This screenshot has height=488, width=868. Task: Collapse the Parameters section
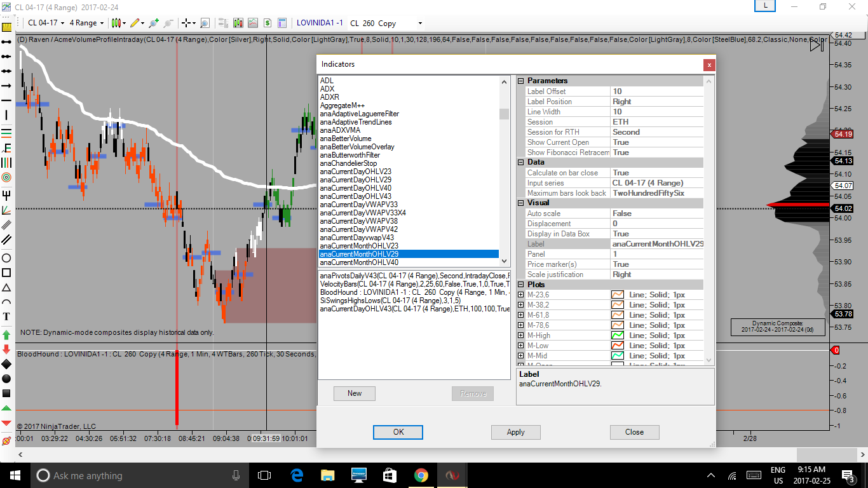point(521,81)
